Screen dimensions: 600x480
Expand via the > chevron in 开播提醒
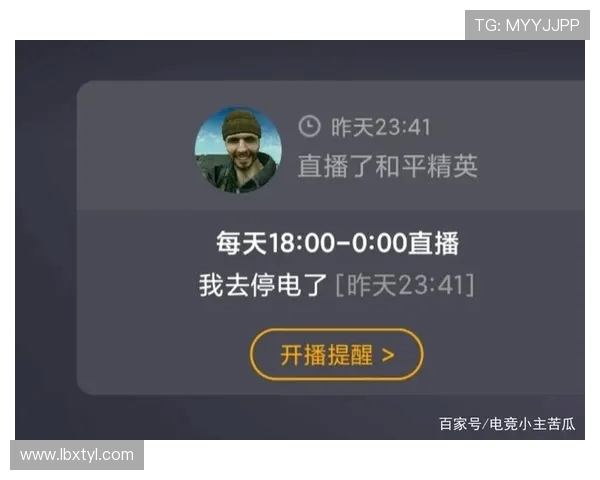point(388,356)
